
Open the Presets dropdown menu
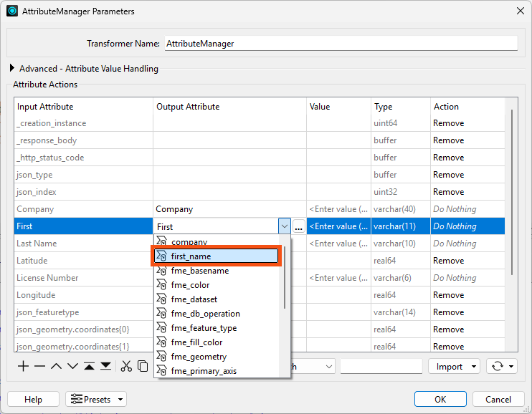(96, 400)
